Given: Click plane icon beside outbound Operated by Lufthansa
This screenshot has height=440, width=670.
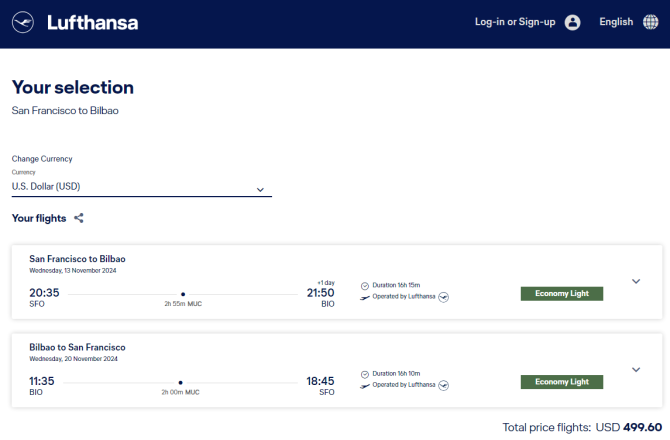Looking at the screenshot, I should [x=364, y=298].
